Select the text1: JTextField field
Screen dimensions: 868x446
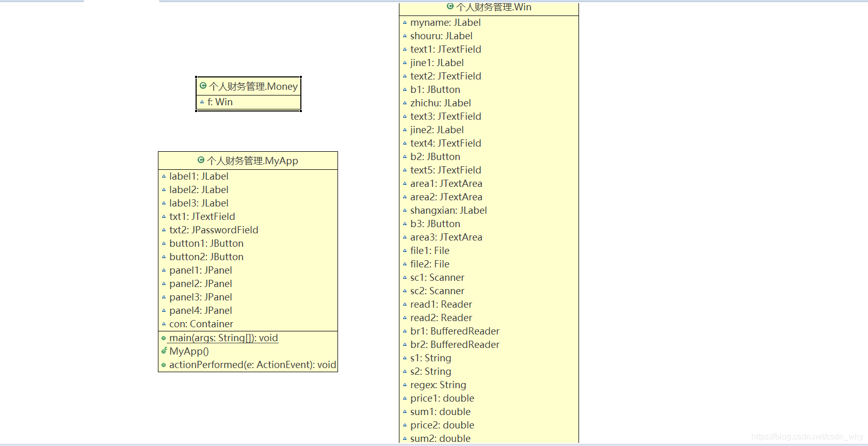pyautogui.click(x=446, y=49)
